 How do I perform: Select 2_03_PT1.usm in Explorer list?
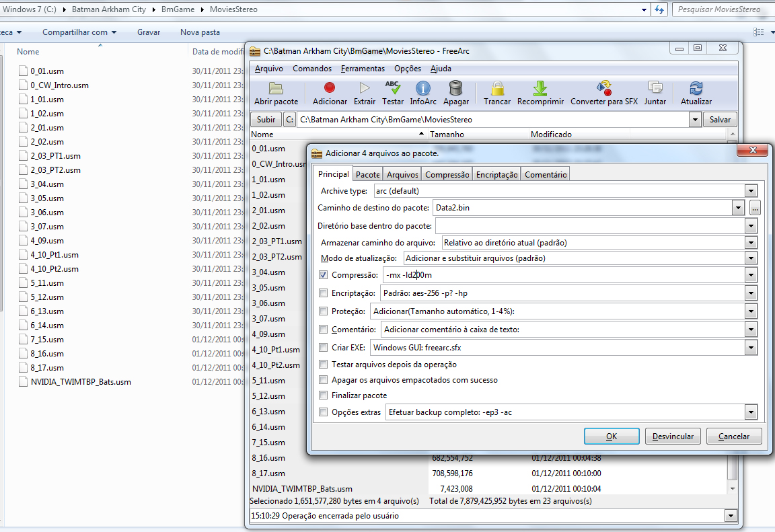coord(55,155)
